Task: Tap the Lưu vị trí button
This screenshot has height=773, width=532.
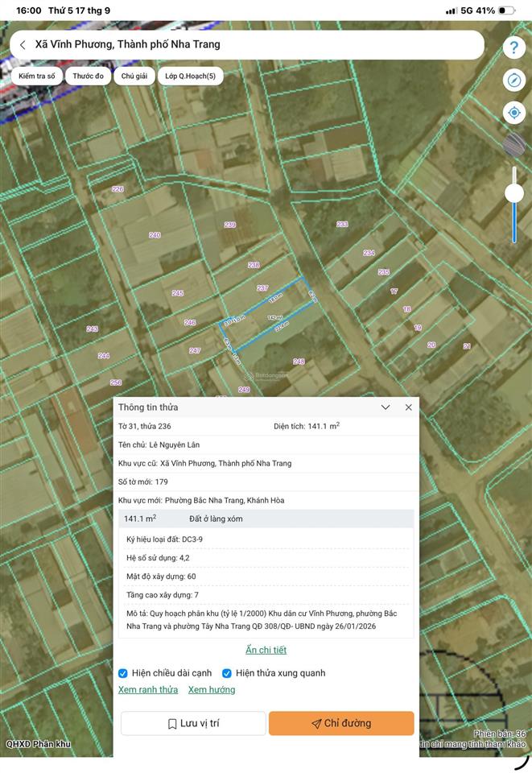Action: click(193, 723)
